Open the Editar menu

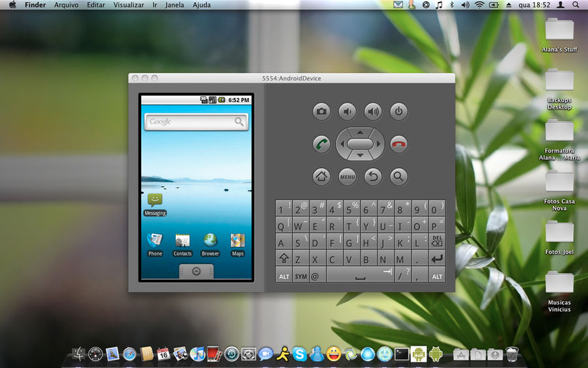point(96,5)
